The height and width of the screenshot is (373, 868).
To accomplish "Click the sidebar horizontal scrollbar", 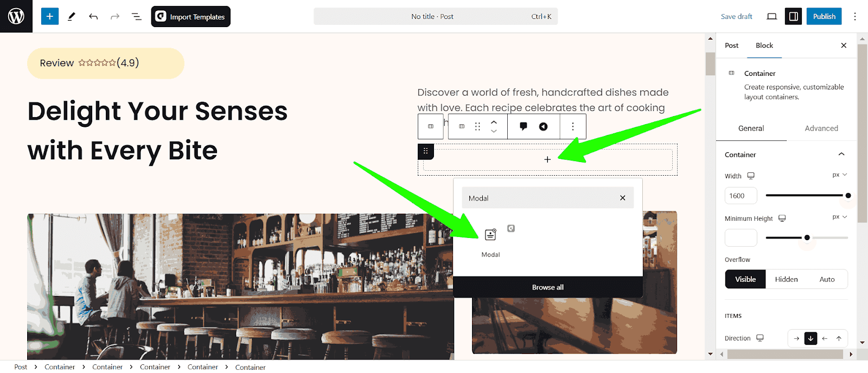I will click(785, 354).
